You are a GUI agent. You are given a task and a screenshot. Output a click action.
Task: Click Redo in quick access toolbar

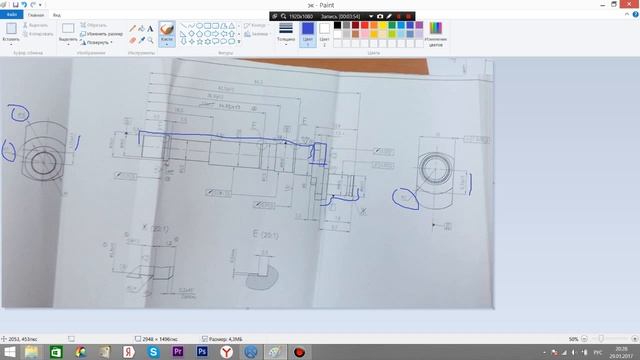click(x=33, y=5)
